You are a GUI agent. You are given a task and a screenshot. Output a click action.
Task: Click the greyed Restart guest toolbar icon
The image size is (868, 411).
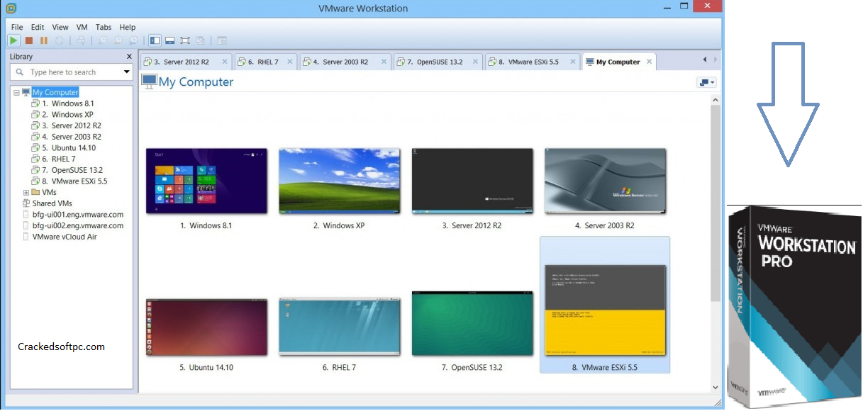click(60, 40)
